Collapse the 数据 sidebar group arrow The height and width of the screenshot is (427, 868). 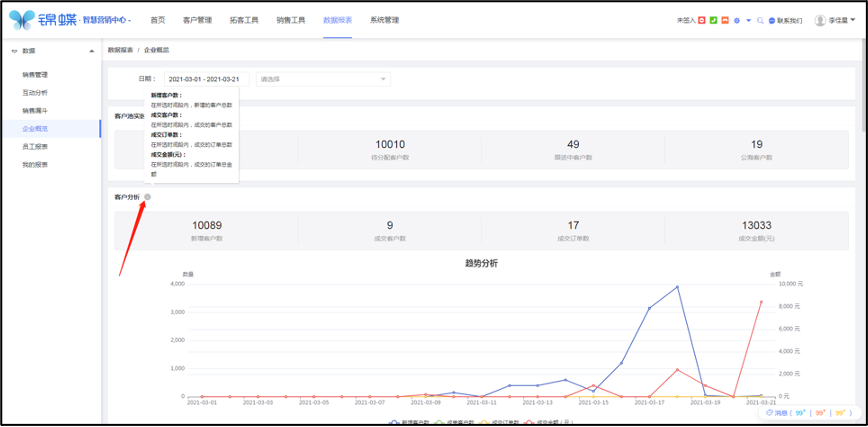[x=91, y=51]
